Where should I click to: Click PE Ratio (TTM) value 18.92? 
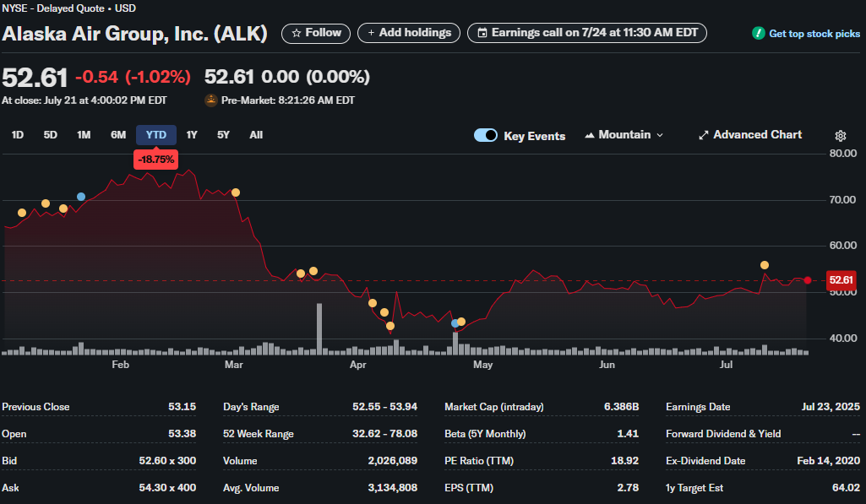624,461
